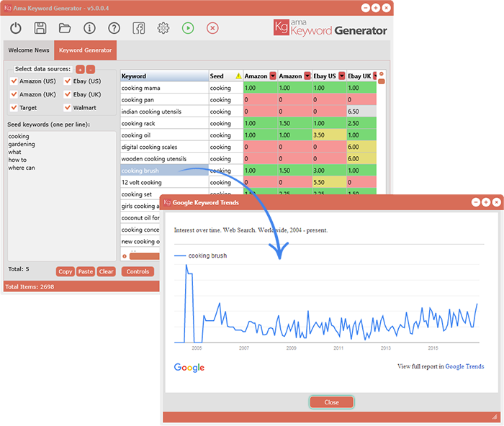Click the Facebook toolbar icon
The height and width of the screenshot is (426, 504).
click(138, 28)
